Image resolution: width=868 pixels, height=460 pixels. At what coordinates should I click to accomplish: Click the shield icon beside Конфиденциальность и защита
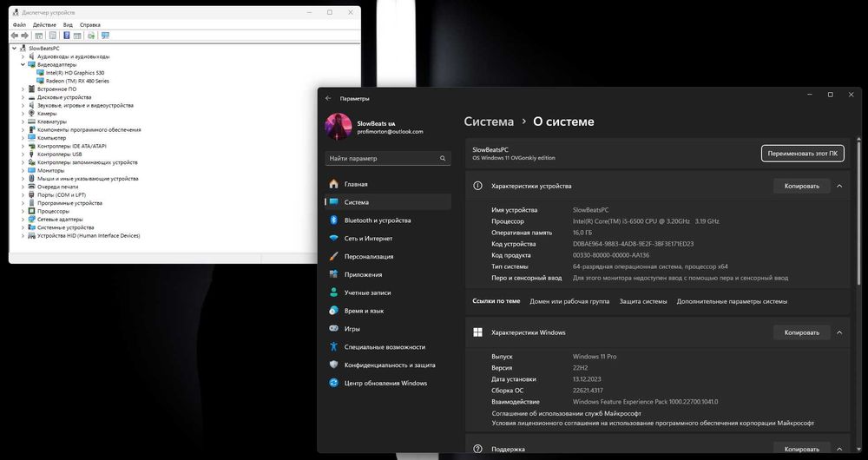[333, 365]
